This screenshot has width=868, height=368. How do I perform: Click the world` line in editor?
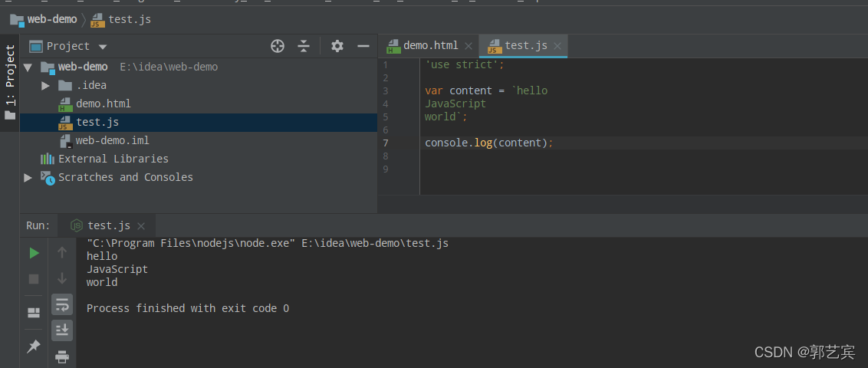tap(446, 117)
